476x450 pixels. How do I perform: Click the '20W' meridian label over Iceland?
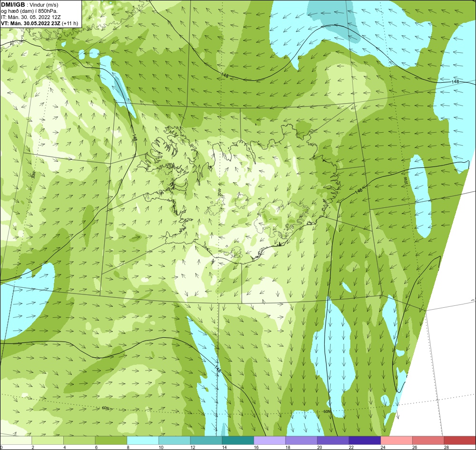(x=219, y=193)
